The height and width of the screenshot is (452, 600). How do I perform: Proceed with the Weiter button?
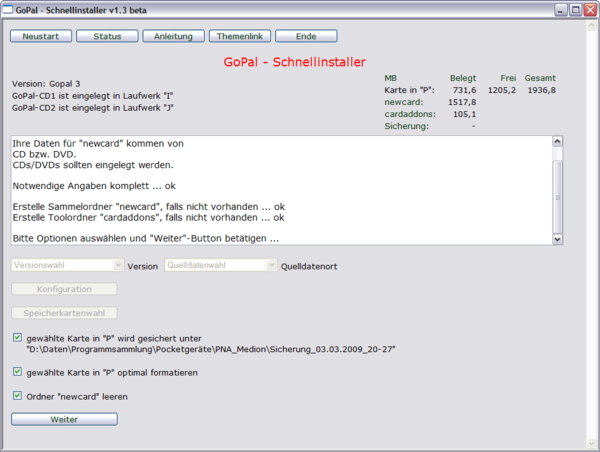pyautogui.click(x=64, y=419)
